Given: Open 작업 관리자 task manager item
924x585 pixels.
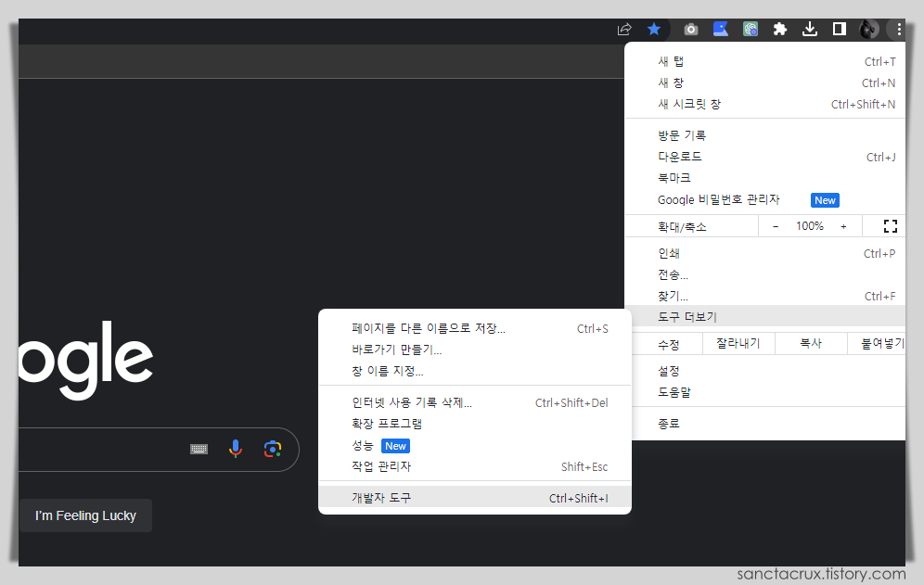Looking at the screenshot, I should [475, 466].
